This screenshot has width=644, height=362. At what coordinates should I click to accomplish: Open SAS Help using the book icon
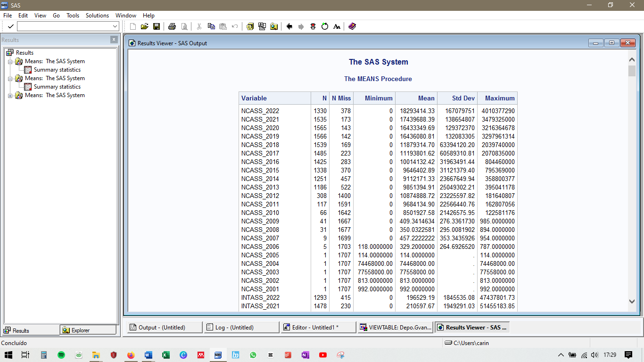[x=352, y=26]
